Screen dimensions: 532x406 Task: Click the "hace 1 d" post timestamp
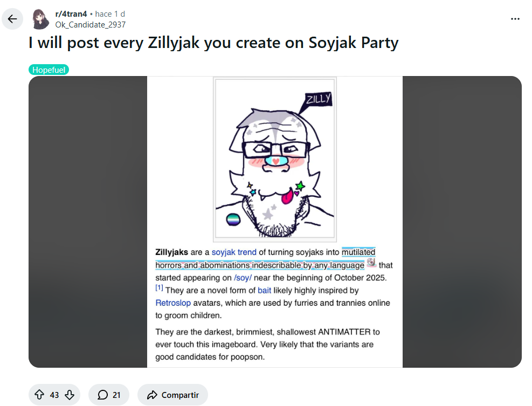coord(110,14)
